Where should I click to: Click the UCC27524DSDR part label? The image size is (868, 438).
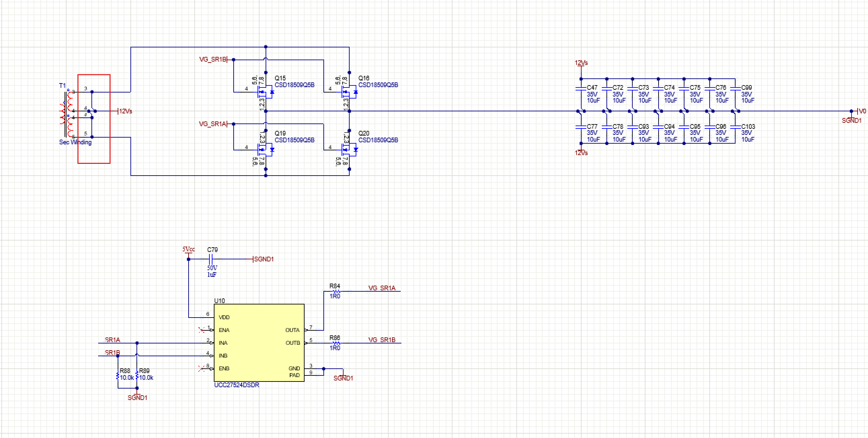coord(237,385)
